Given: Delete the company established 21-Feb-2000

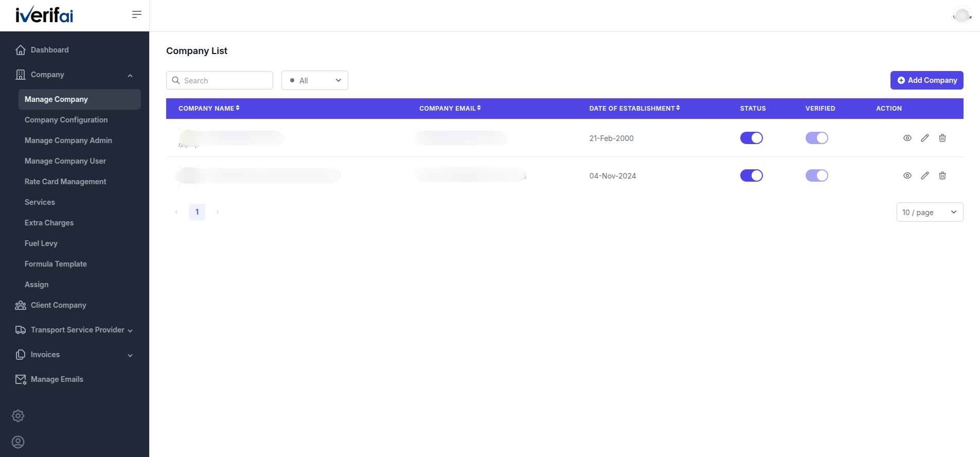Looking at the screenshot, I should pos(942,138).
